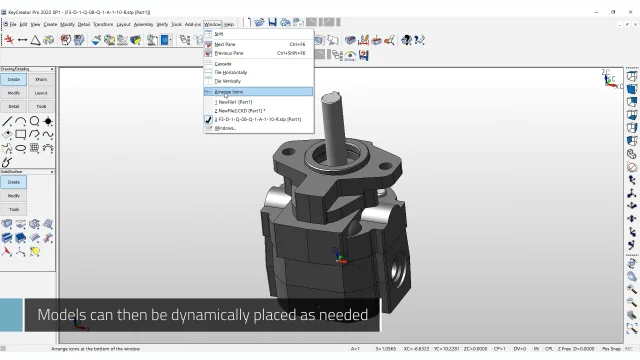
Task: Open dropdown arrow beside blue display icon
Action: click(x=171, y=40)
